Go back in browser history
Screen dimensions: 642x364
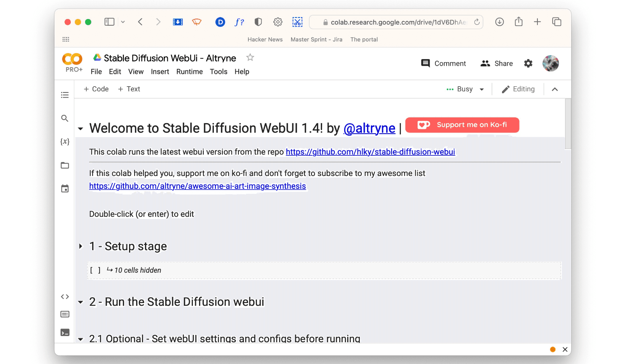tap(140, 22)
